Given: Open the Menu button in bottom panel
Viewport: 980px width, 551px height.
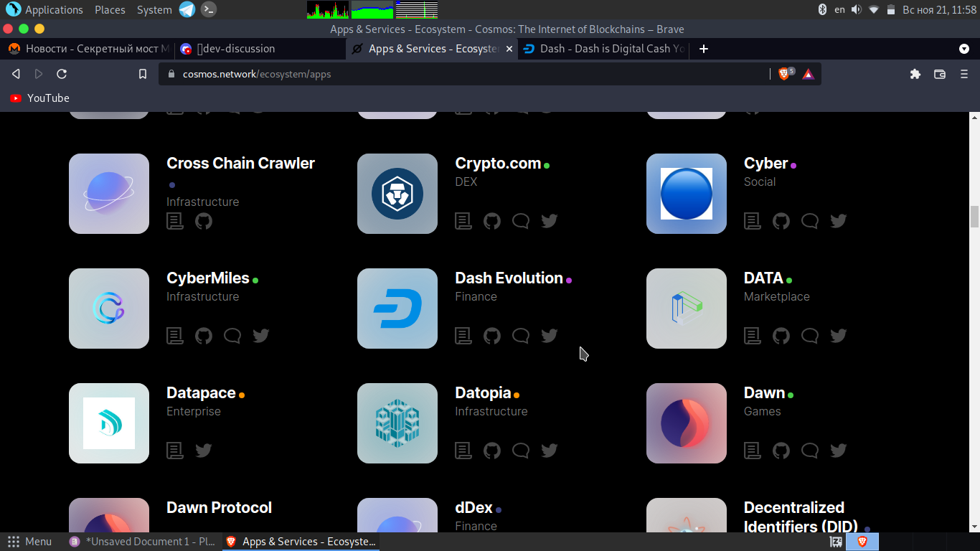Looking at the screenshot, I should pos(30,542).
